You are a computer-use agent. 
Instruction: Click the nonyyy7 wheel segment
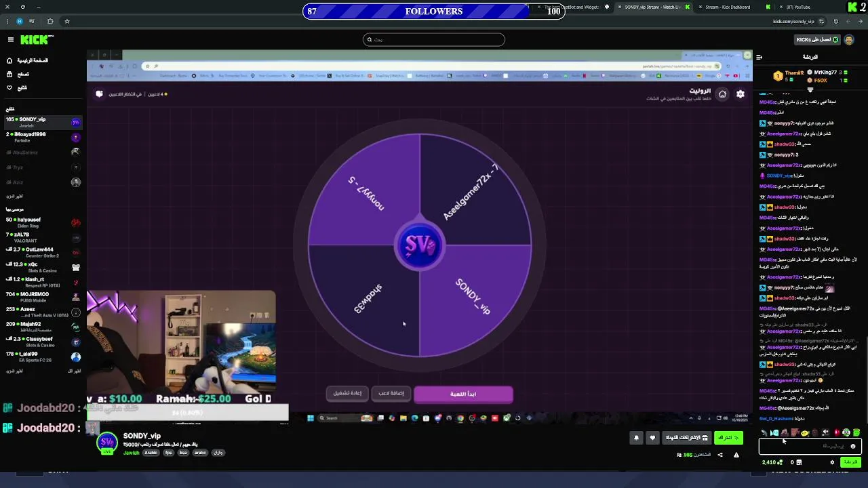point(366,194)
